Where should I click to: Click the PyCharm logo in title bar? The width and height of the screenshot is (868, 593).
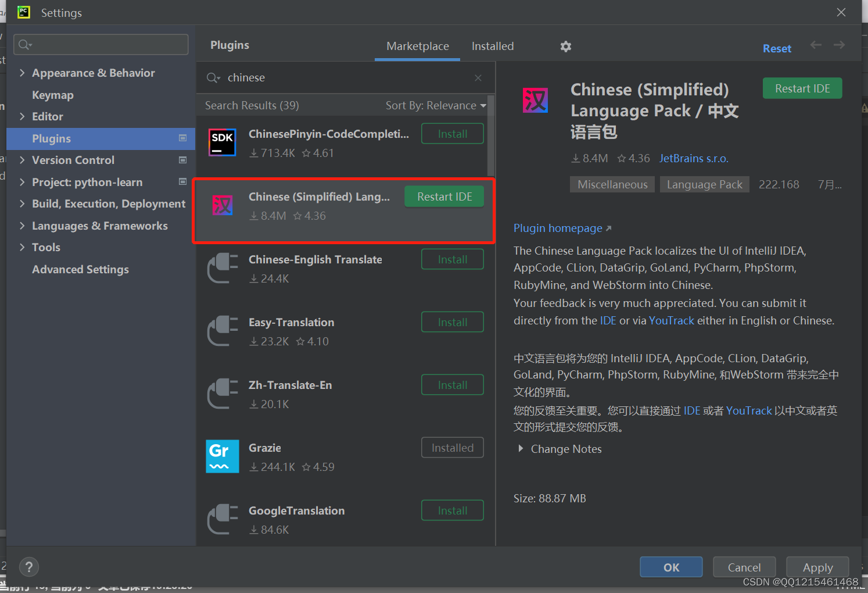tap(24, 12)
